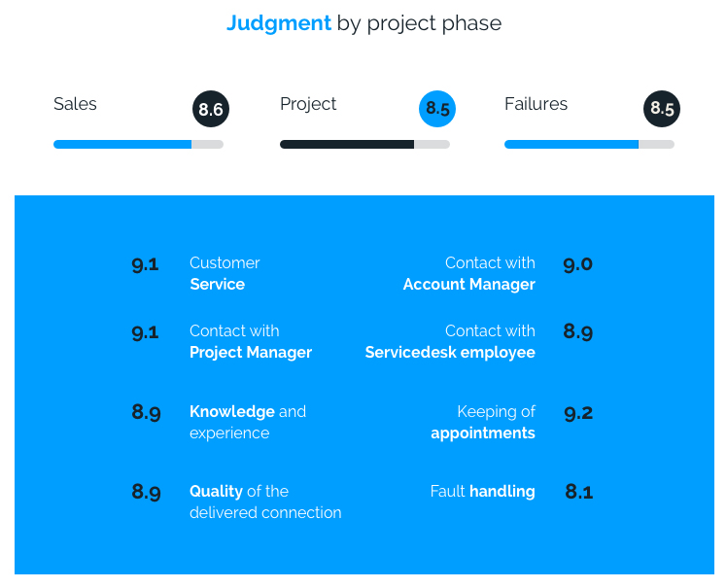Click the 8.1 fault handling score

point(578,492)
